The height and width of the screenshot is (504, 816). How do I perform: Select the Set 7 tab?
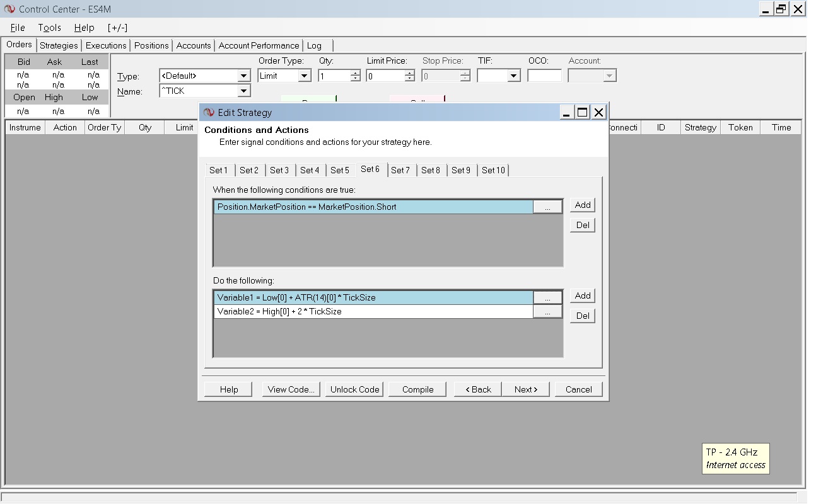click(400, 170)
